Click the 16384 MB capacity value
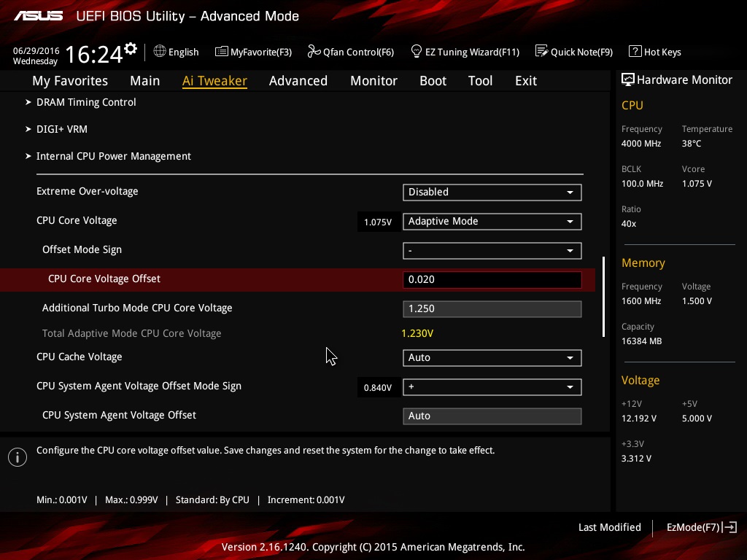 click(x=641, y=341)
